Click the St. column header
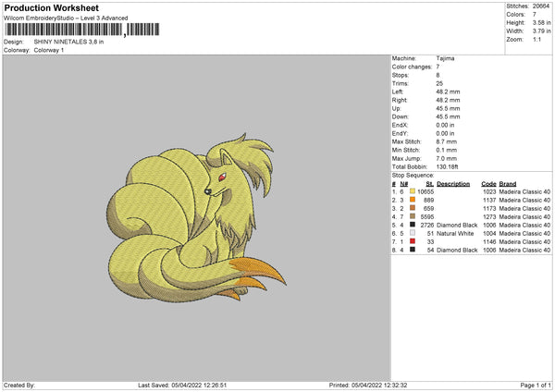The width and height of the screenshot is (555, 392). [430, 184]
